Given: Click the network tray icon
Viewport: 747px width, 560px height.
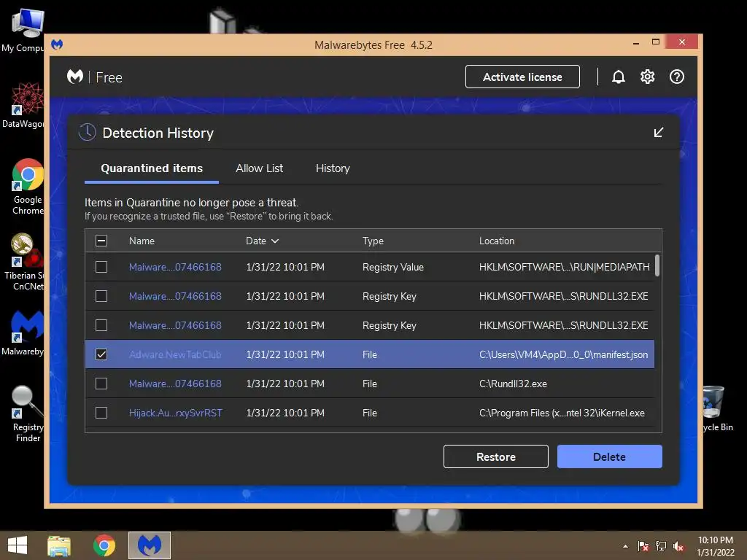Looking at the screenshot, I should (661, 546).
